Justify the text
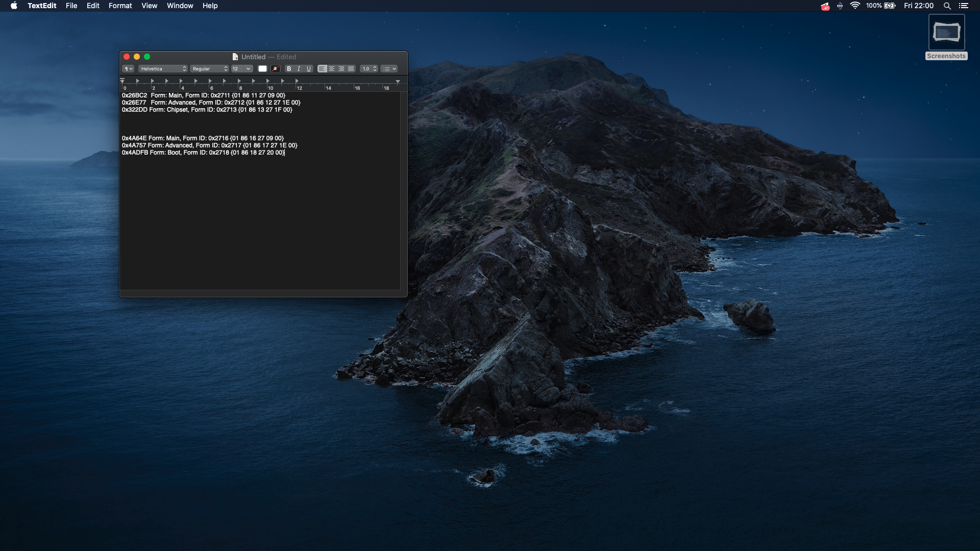This screenshot has width=980, height=551. (x=351, y=69)
